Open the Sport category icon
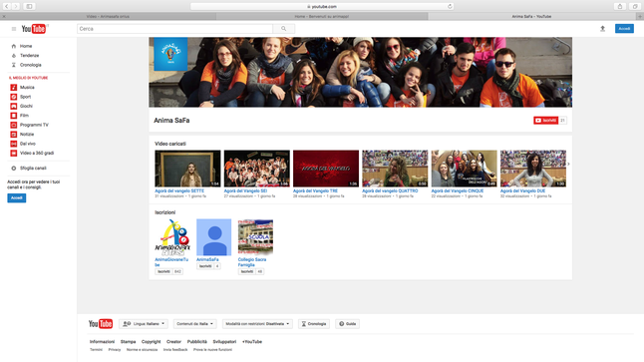The width and height of the screenshot is (644, 362). (14, 97)
